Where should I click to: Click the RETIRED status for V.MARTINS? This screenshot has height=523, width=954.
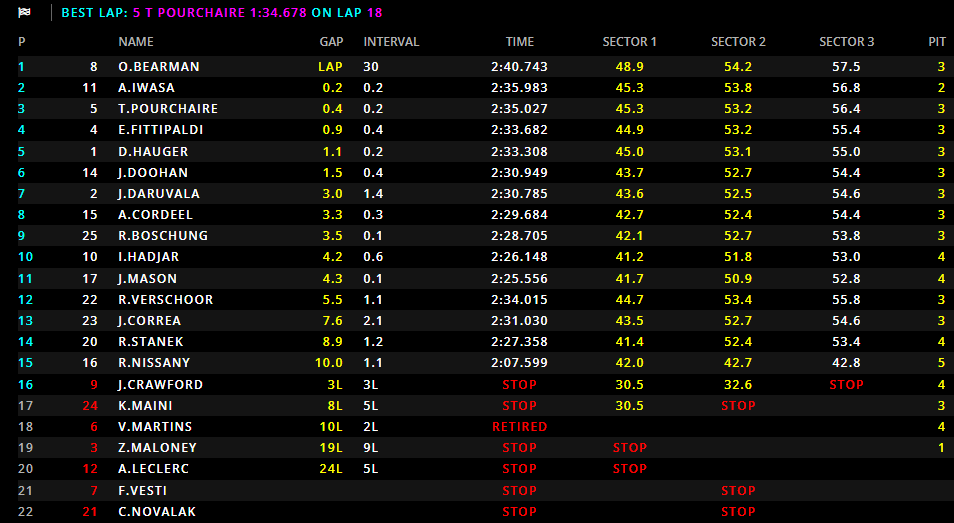tap(519, 427)
